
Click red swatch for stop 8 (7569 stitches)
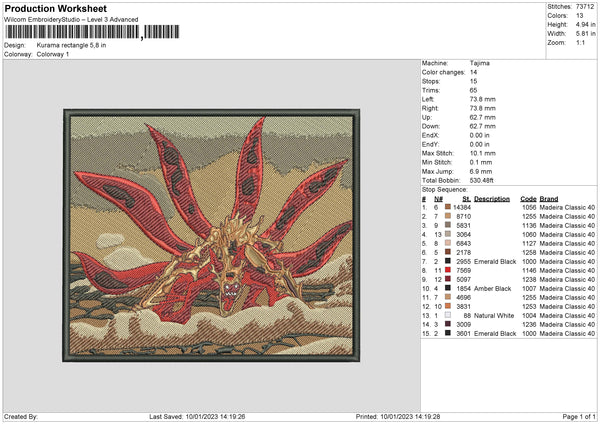point(448,270)
